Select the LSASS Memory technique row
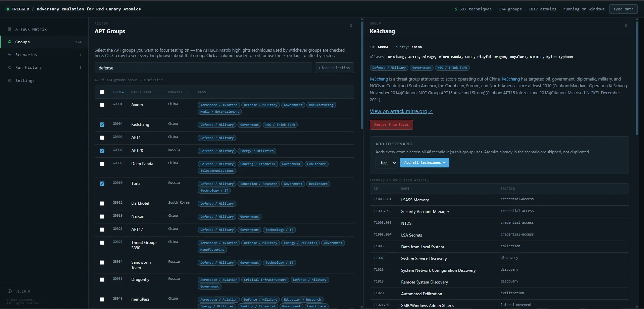Viewport: 644px width, 309px height. pyautogui.click(x=499, y=200)
